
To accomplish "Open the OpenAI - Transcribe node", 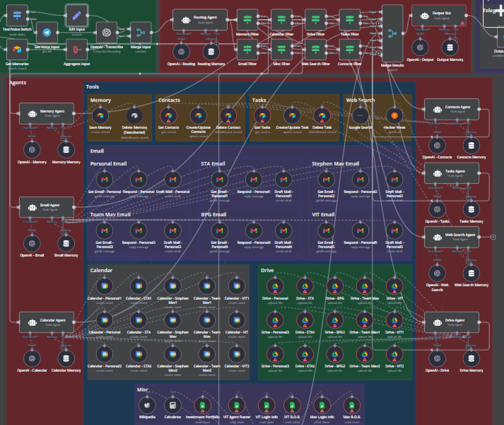I will click(107, 32).
